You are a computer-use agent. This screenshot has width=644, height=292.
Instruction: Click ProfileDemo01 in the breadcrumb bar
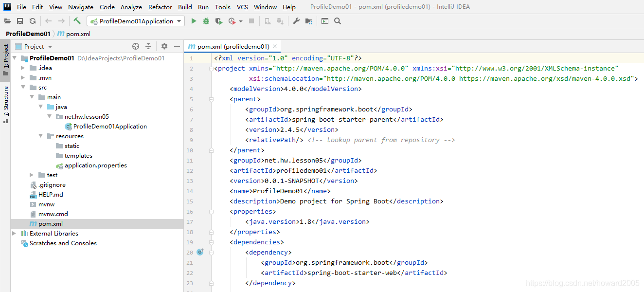[x=28, y=34]
